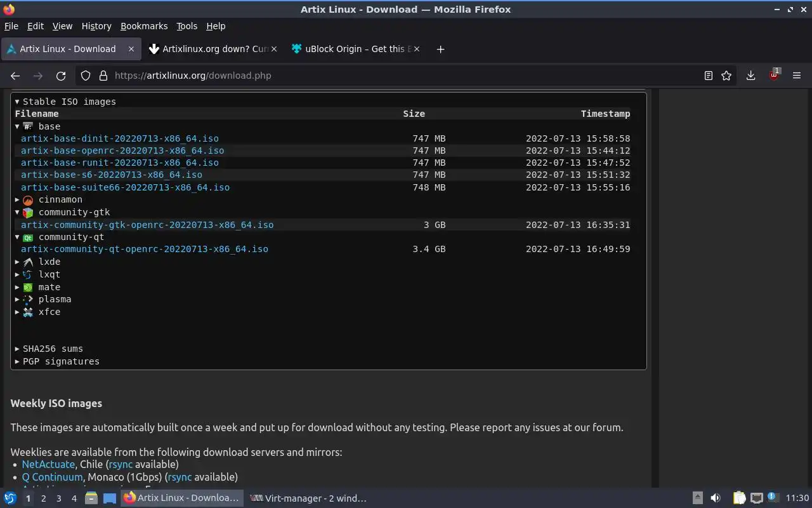Open tracking protection shield info

(86, 76)
